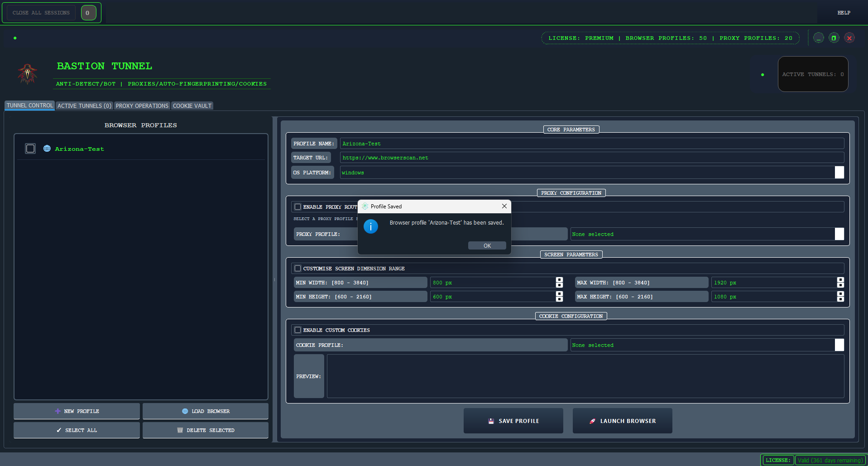
Task: Click the blue info icon in dialog
Action: [x=371, y=226]
